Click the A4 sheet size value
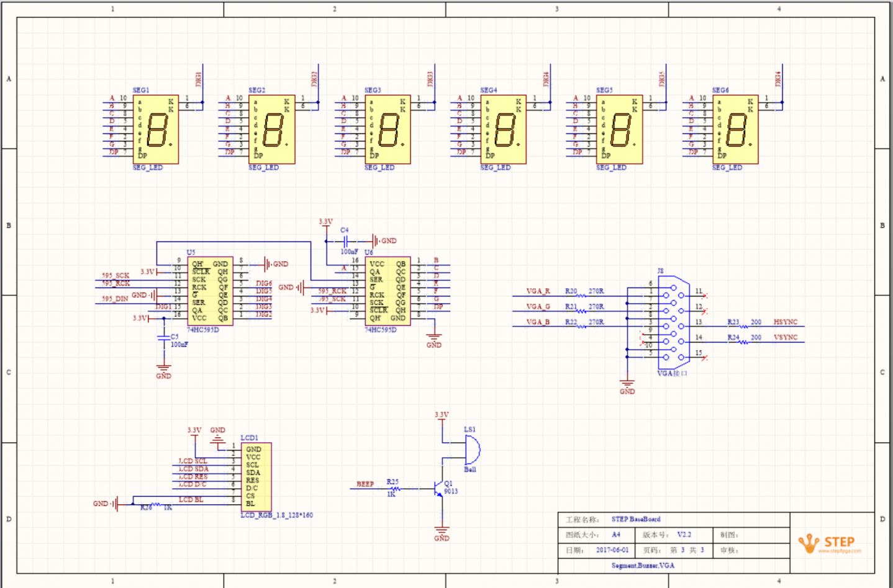The image size is (893, 588). pyautogui.click(x=616, y=535)
